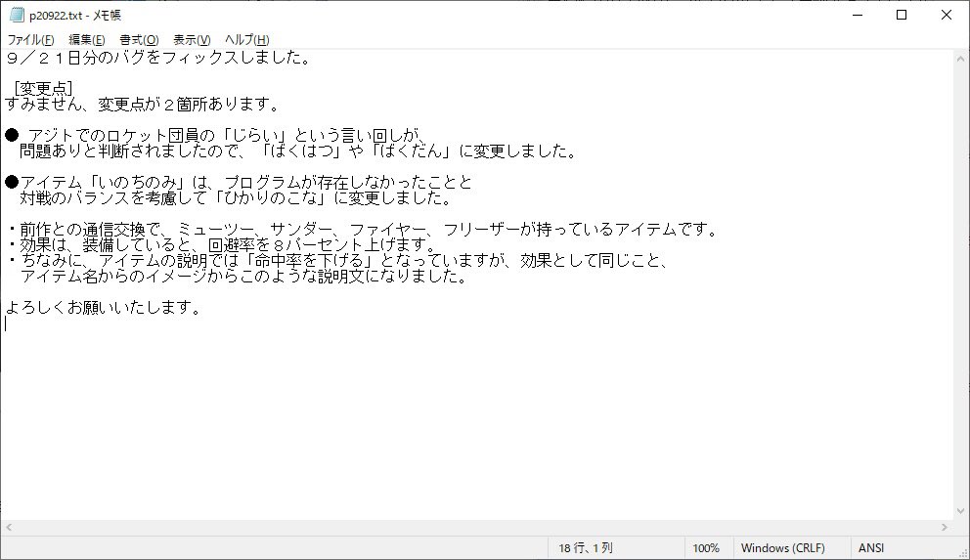Click the '[変更点]' heading line
970x560 pixels.
43,88
